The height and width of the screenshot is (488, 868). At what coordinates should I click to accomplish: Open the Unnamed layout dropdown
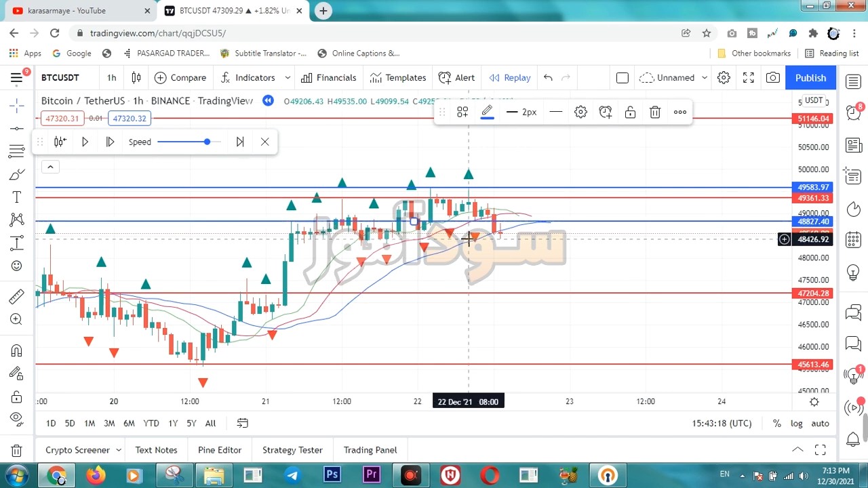tap(673, 78)
